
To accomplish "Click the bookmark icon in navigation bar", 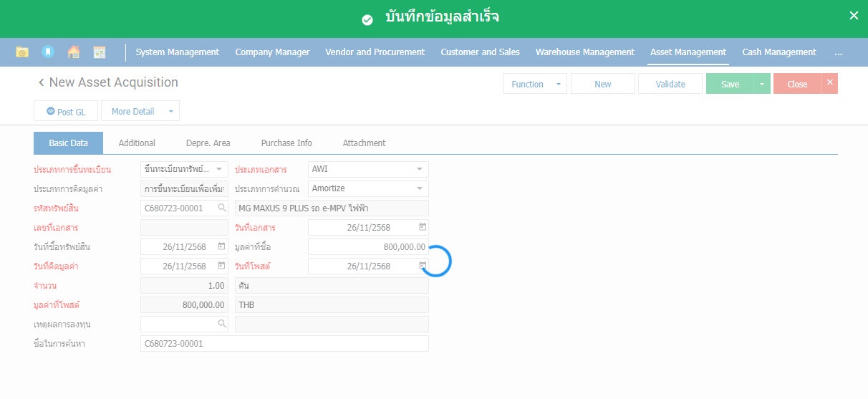I will [x=47, y=52].
